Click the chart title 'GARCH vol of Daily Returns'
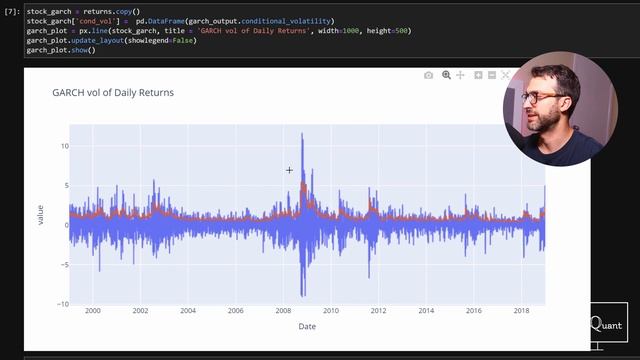This screenshot has height=360, width=640. click(x=113, y=93)
